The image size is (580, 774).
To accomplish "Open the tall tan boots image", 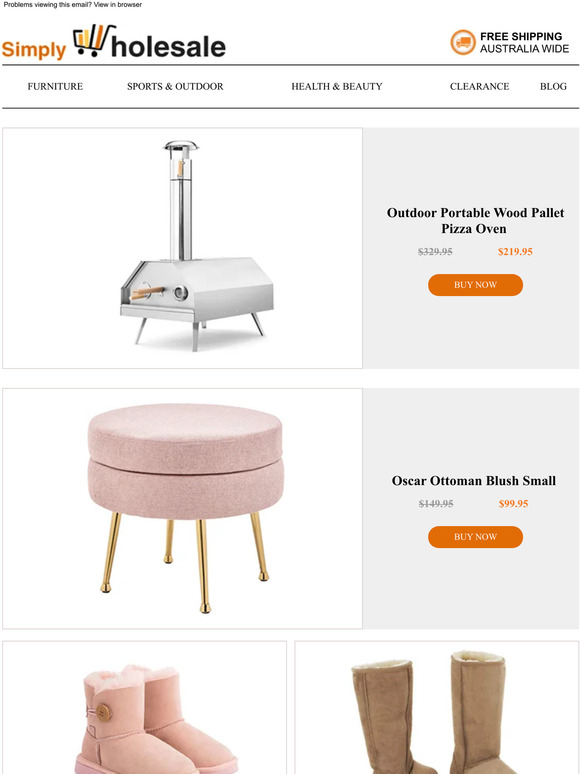I will click(437, 707).
